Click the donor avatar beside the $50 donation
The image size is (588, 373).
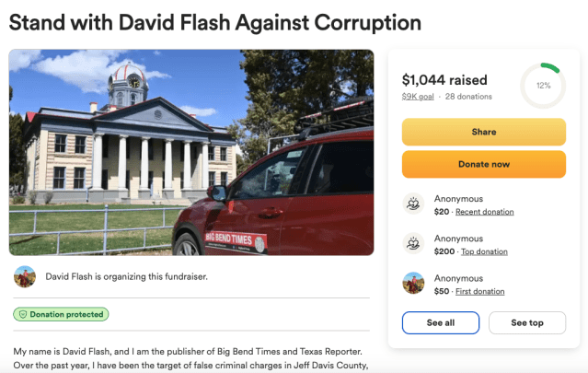[x=413, y=284]
